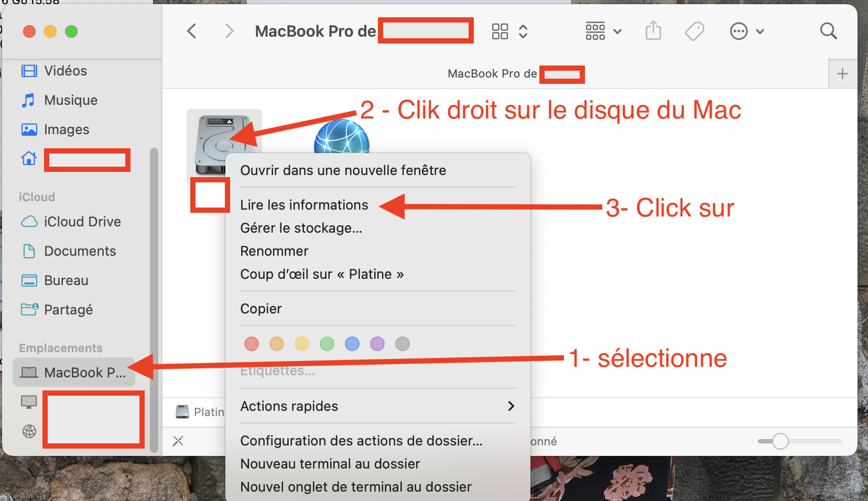Select MacBook P... under Emplacements

coord(74,373)
